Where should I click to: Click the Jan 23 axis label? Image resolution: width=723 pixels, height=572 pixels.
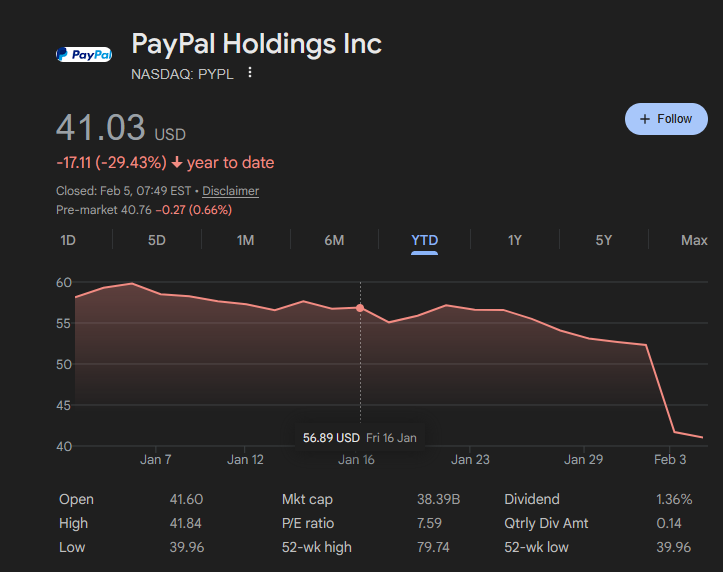pos(470,460)
